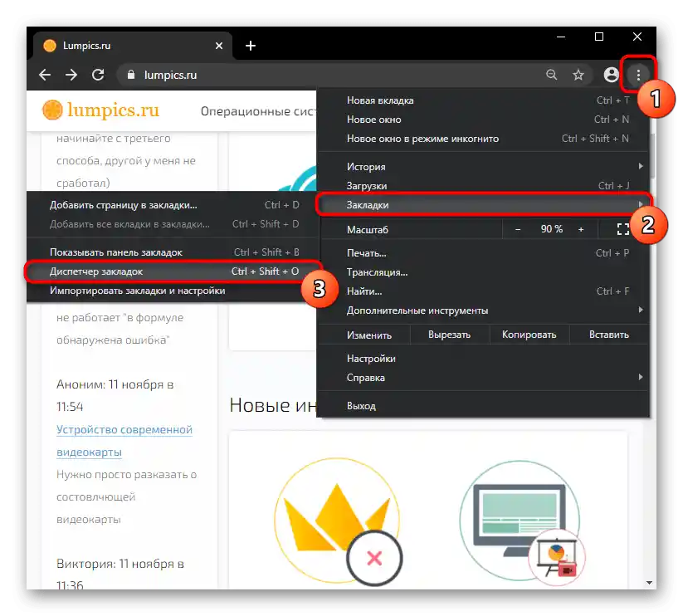
Task: Expand the Закладки submenu
Action: (484, 204)
